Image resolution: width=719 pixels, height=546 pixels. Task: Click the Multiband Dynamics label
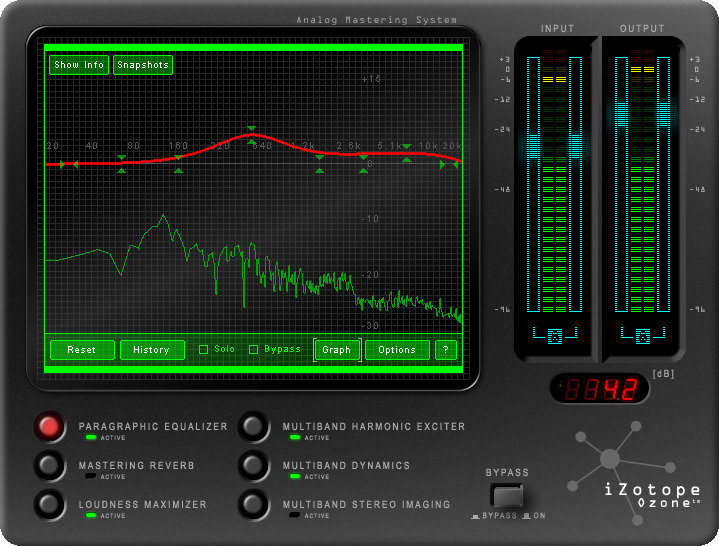[x=346, y=465]
